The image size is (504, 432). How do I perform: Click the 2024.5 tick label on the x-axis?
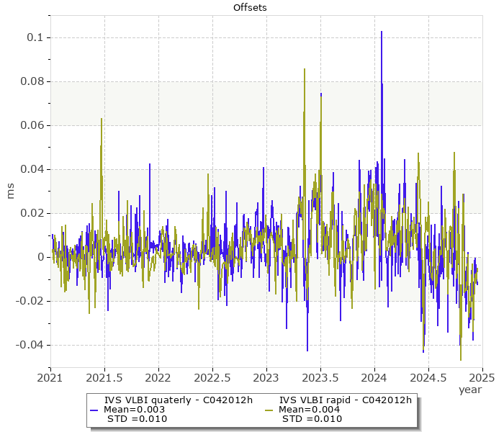coord(428,377)
